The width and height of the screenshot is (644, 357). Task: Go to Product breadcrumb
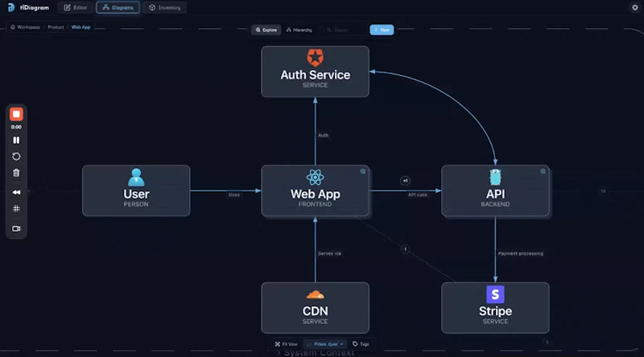(56, 27)
